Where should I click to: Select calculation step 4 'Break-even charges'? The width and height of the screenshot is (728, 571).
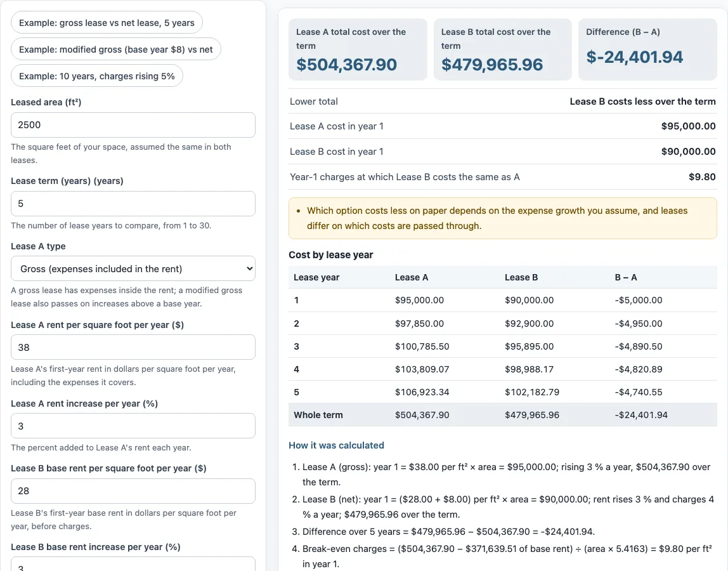[507, 556]
